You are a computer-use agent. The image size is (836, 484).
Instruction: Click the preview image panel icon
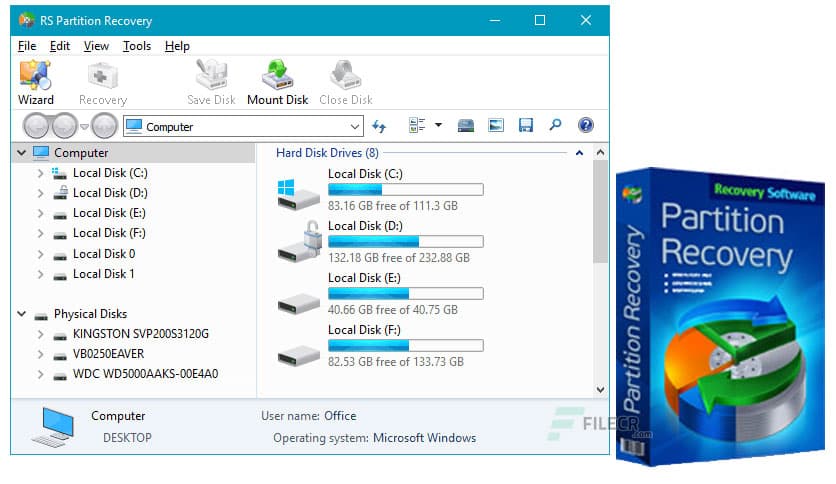coord(496,126)
